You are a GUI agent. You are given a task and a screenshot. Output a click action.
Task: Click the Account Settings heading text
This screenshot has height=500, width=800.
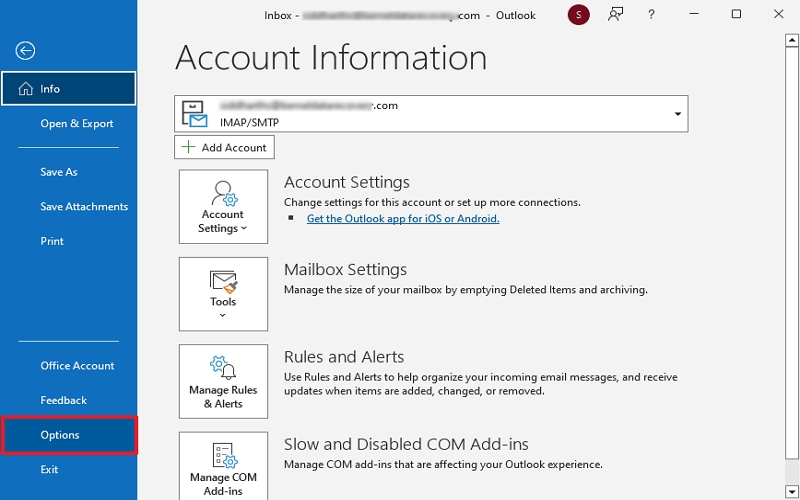[x=347, y=182]
